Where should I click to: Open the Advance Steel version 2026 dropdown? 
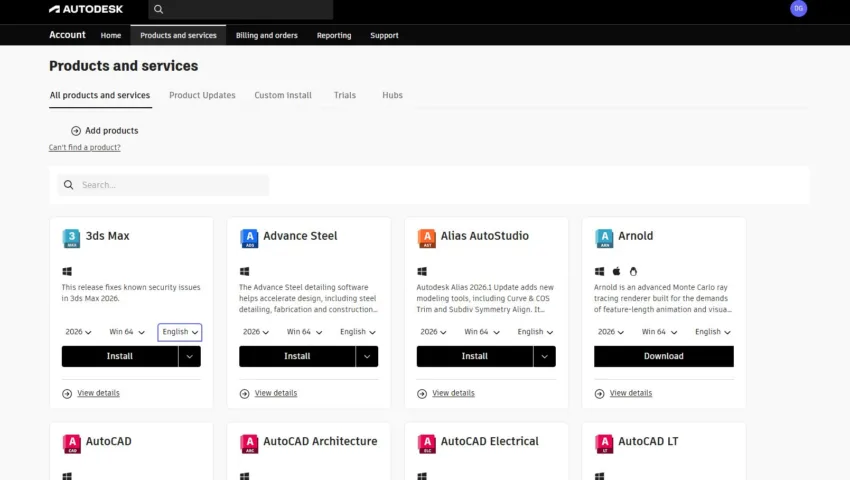255,332
